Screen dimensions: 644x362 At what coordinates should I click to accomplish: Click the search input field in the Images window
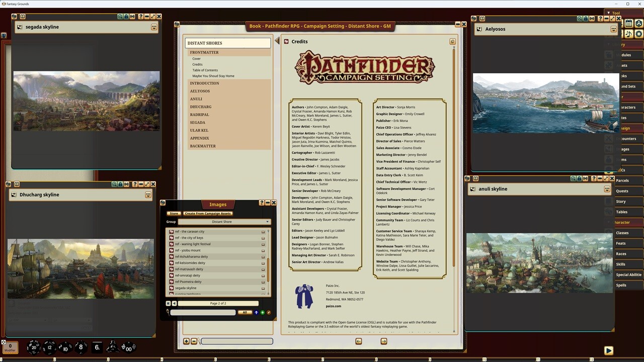(203, 312)
